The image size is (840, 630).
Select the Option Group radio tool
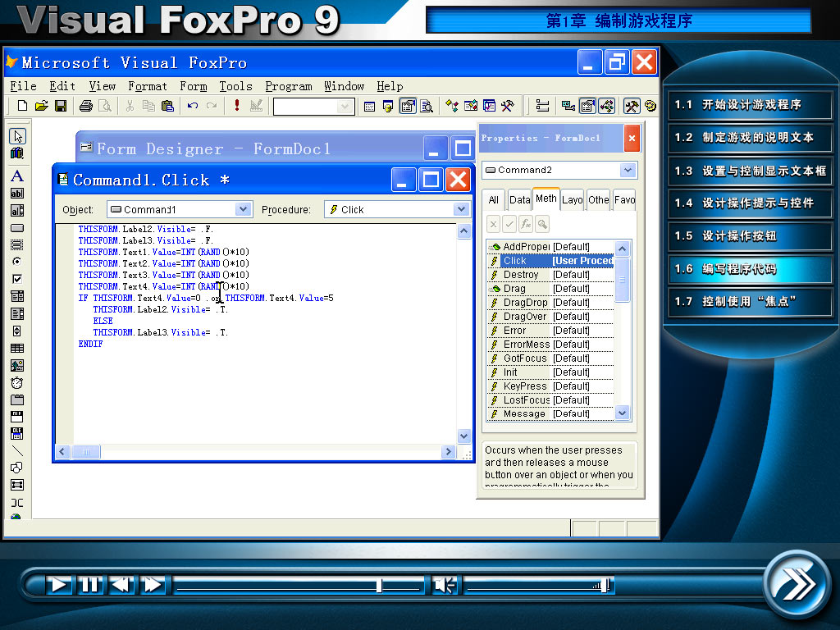point(17,262)
